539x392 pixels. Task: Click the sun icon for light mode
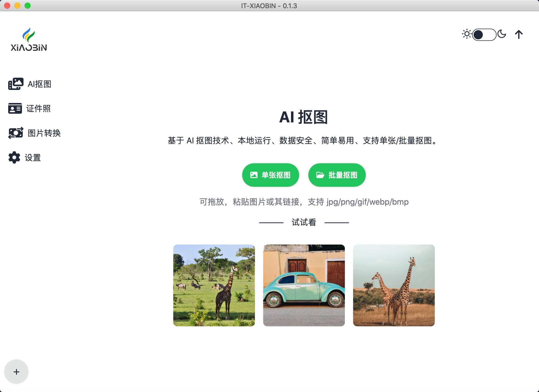click(x=467, y=34)
